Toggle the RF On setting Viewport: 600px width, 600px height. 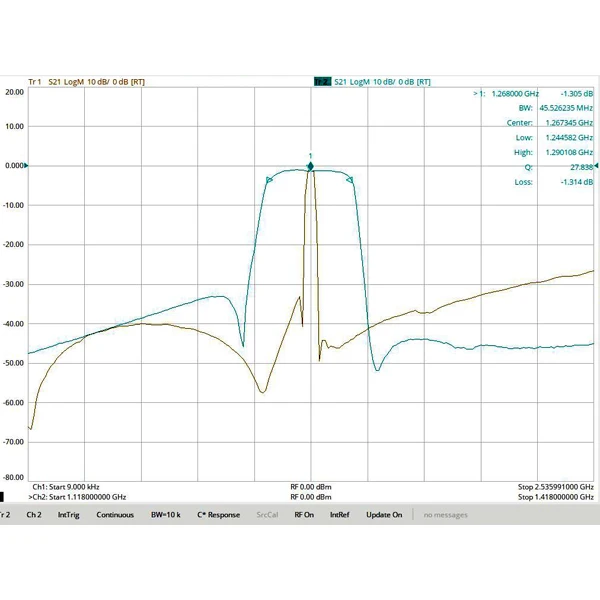(304, 515)
